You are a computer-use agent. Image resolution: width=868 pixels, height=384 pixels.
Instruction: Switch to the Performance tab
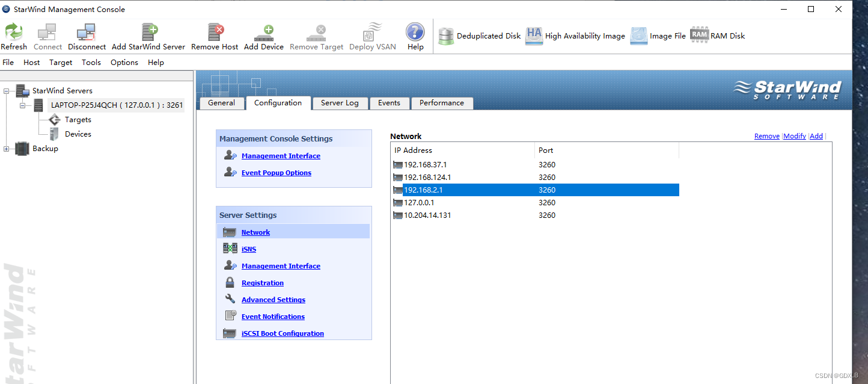point(442,103)
